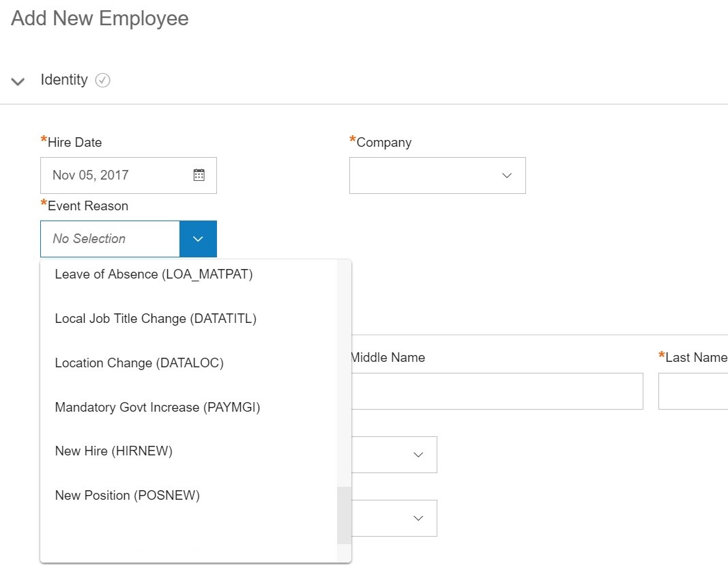
Task: Click the Identity section checkmark icon
Action: coord(102,81)
